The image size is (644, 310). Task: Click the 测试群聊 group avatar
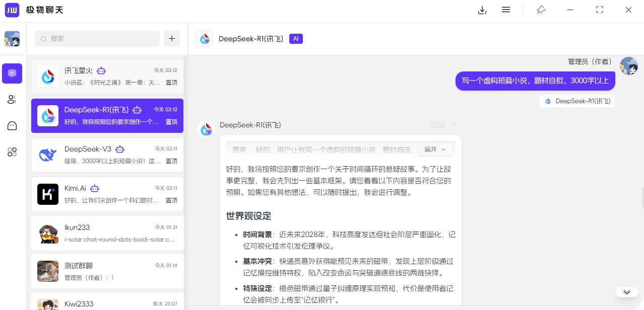pyautogui.click(x=48, y=271)
